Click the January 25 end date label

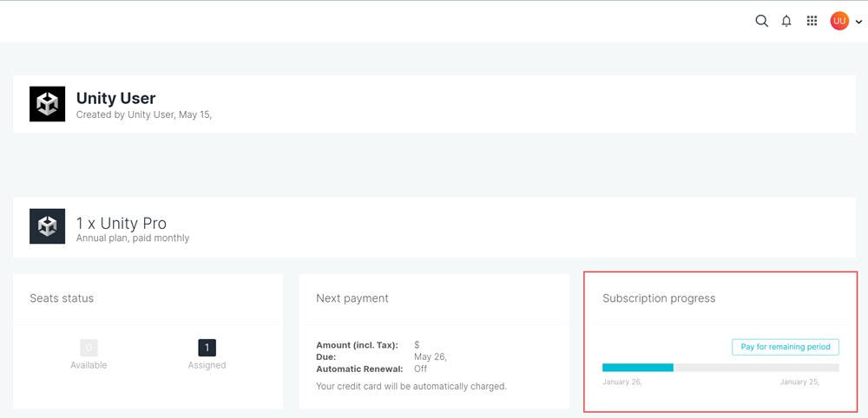799,382
